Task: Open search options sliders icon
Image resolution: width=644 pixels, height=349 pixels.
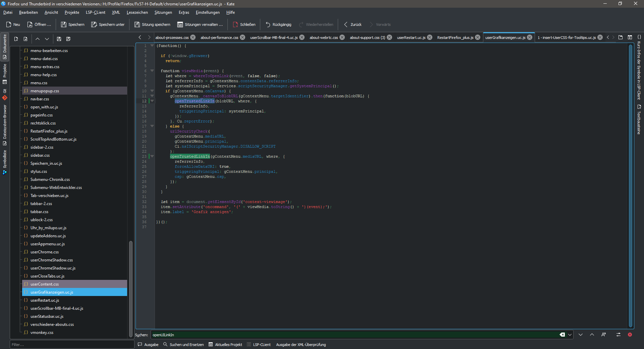Action: coord(619,335)
